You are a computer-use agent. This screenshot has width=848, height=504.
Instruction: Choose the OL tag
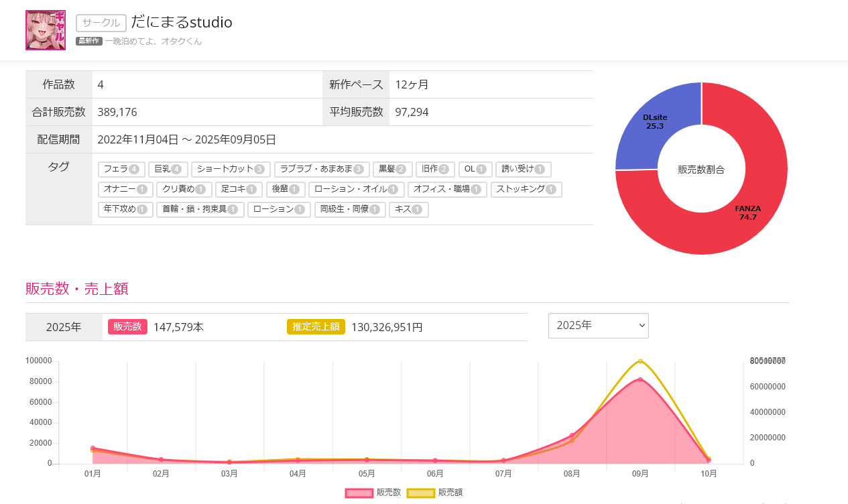pyautogui.click(x=475, y=170)
